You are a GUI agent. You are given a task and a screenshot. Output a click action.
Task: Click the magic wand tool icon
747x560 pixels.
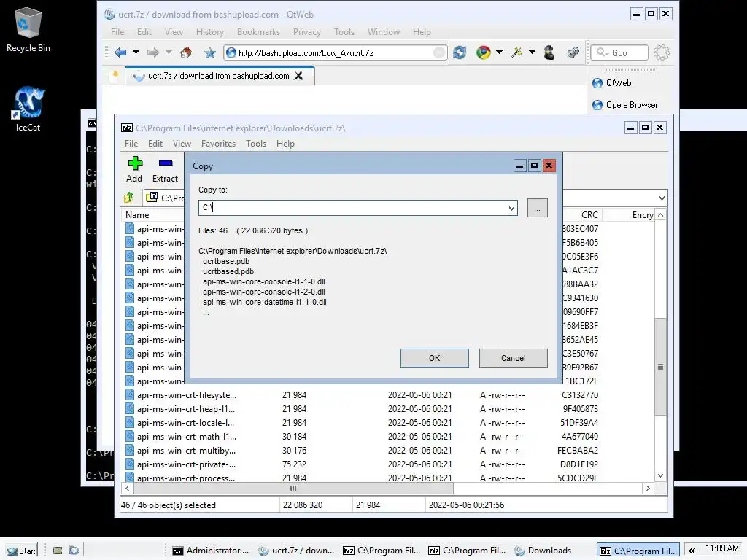point(516,52)
